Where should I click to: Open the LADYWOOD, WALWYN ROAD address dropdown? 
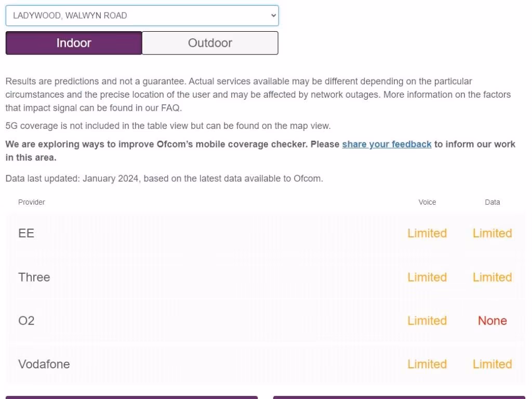(x=142, y=16)
